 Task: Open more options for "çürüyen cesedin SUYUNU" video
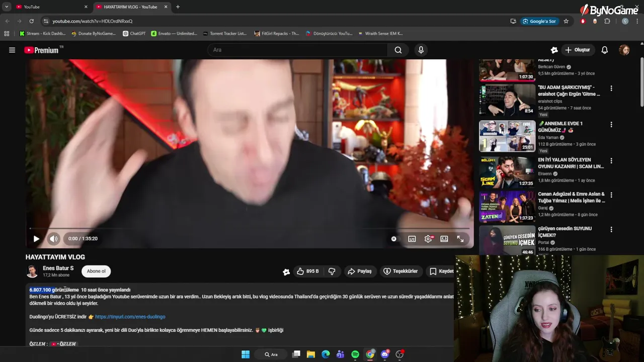point(611,229)
